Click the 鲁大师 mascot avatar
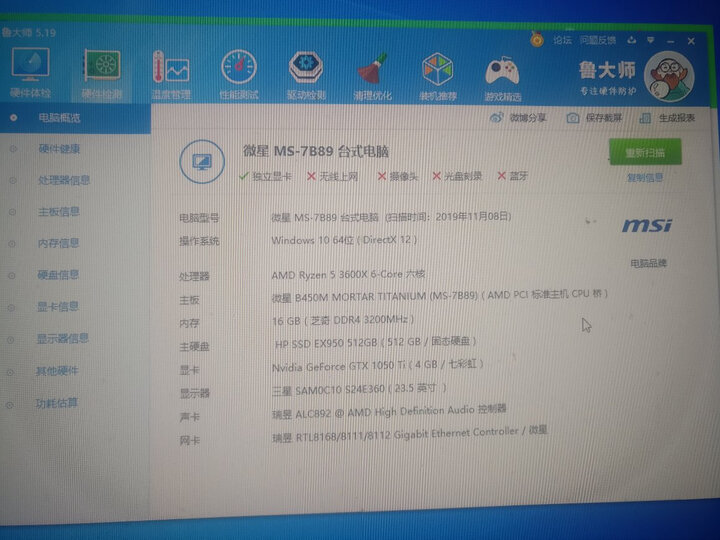The image size is (720, 540). 669,77
